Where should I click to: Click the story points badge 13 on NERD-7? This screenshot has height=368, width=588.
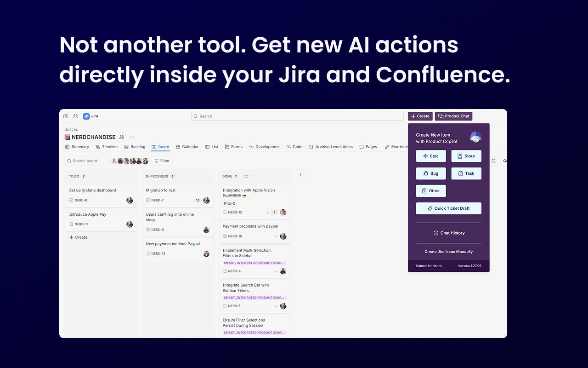point(198,200)
